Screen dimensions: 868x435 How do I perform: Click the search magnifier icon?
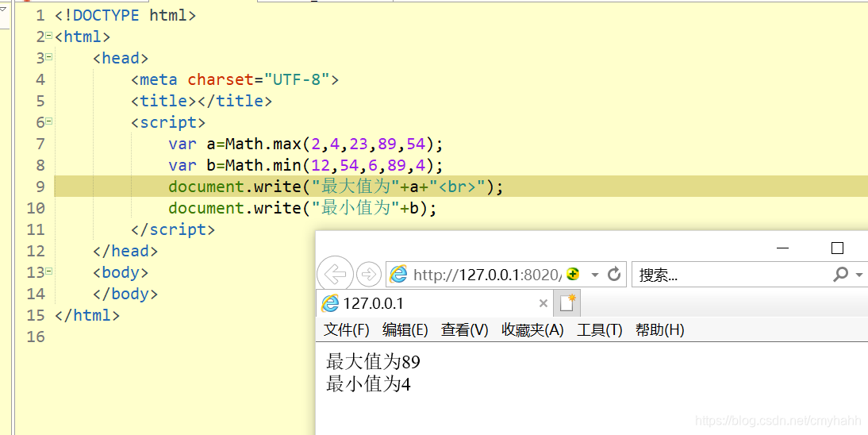[841, 274]
